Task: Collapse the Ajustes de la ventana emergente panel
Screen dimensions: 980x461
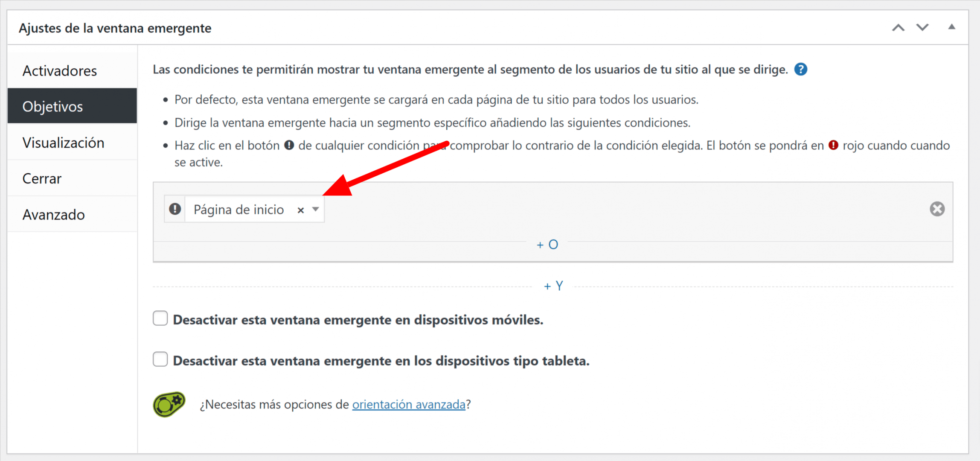Action: (x=951, y=27)
